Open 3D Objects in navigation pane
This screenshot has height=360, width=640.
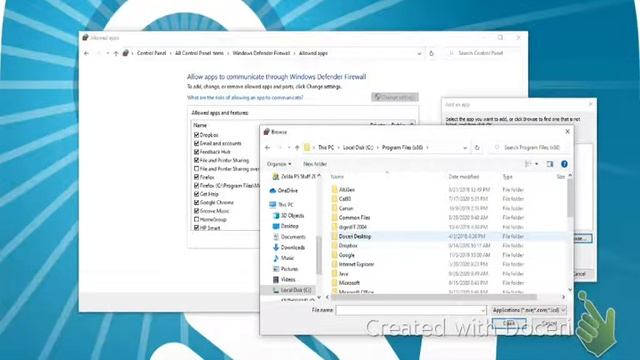(x=292, y=216)
